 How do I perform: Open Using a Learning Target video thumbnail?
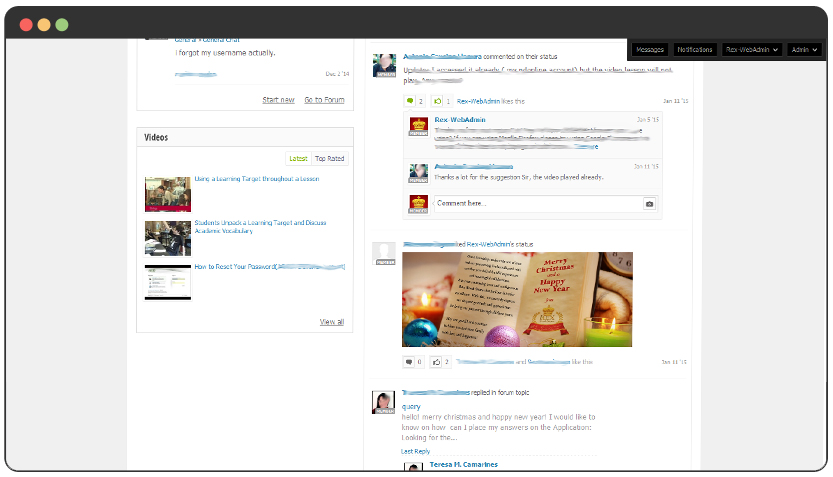[168, 194]
